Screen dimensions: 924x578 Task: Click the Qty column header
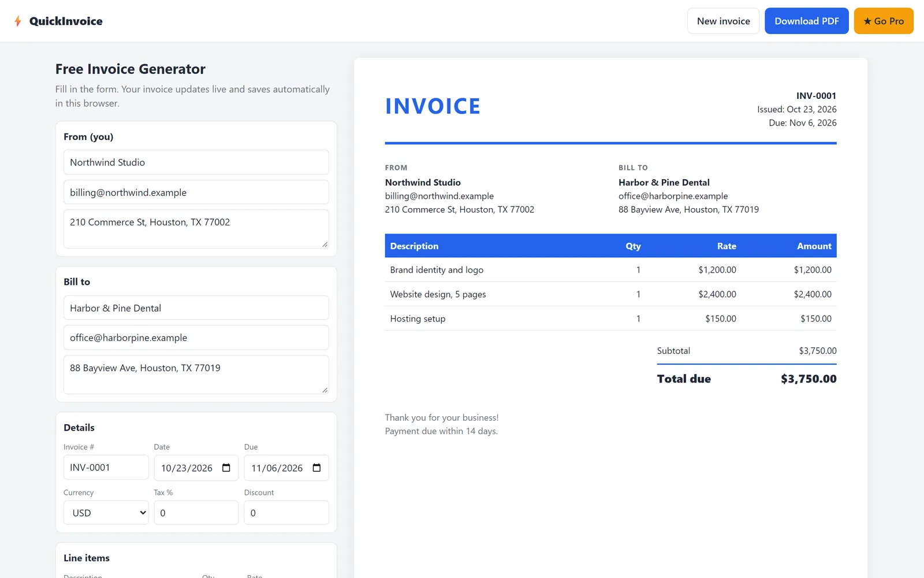[633, 246]
